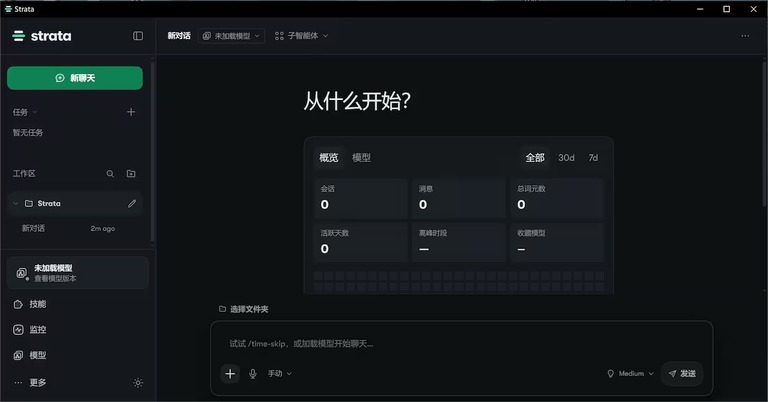
Task: Click the 收藏模型 stat card
Action: click(557, 242)
